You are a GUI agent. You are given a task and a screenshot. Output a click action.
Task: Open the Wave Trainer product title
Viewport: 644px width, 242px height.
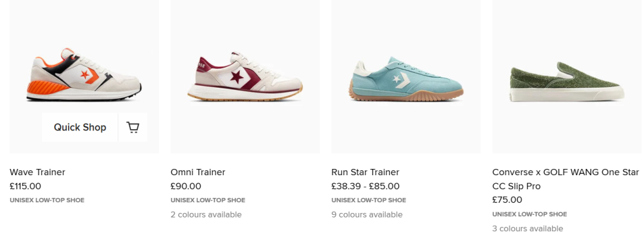(37, 172)
